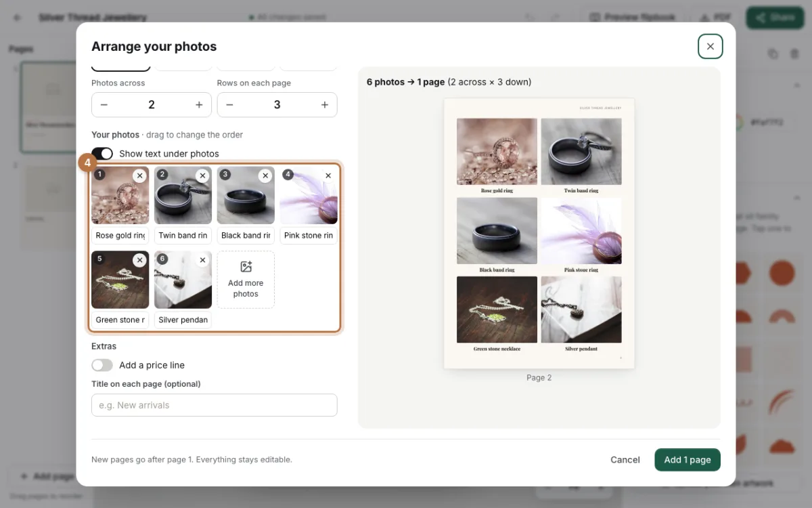
Task: Remove the Rose gold ring photo
Action: click(x=139, y=176)
